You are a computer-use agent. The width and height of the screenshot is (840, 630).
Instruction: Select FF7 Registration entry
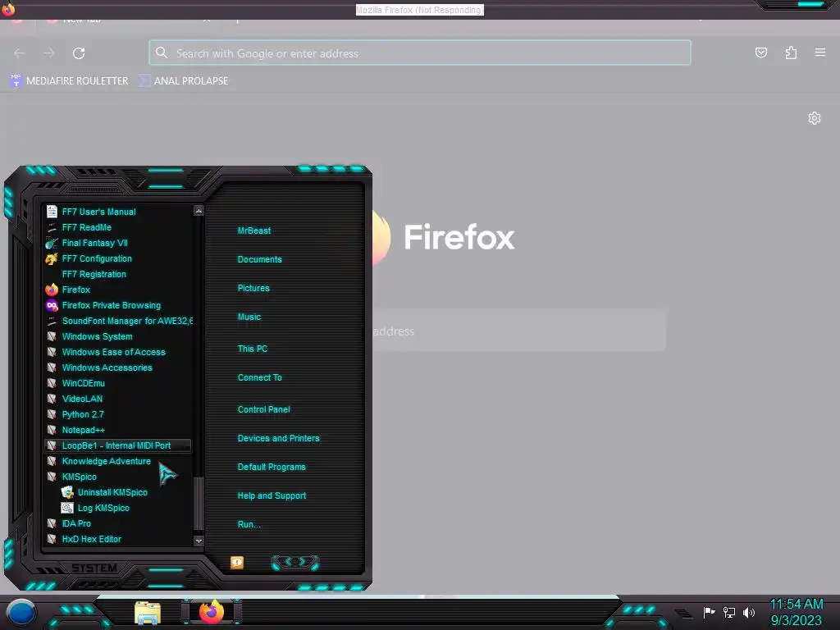[94, 274]
